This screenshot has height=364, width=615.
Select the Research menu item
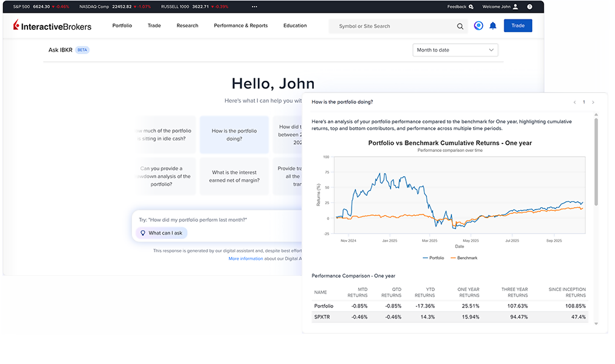[187, 26]
